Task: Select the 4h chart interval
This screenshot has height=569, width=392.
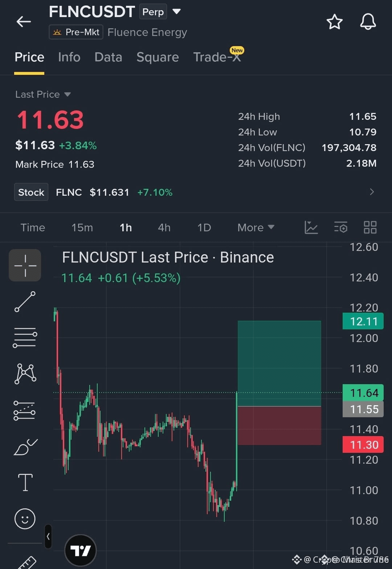Action: [164, 228]
